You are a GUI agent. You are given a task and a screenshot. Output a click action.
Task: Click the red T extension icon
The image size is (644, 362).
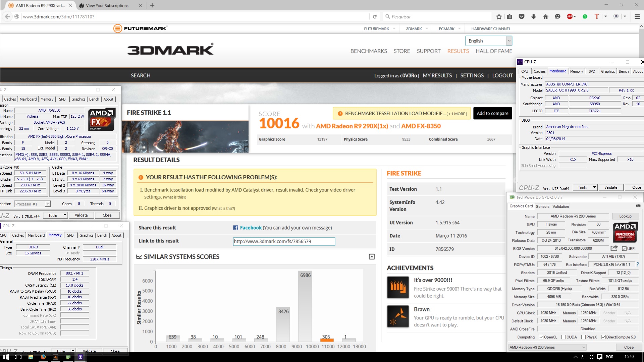point(597,16)
